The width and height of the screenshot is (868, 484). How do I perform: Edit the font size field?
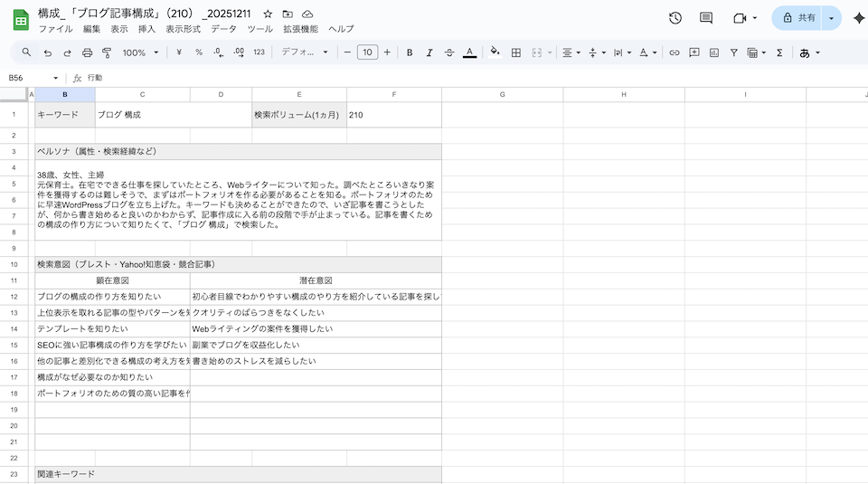[368, 52]
